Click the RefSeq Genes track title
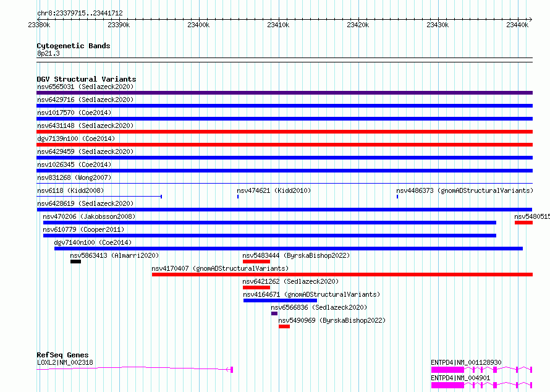Viewport: 550px width, 392px height. pyautogui.click(x=62, y=355)
